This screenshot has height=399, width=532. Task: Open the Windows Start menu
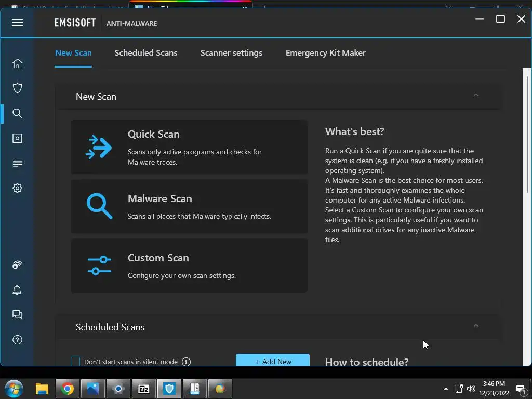pyautogui.click(x=14, y=389)
